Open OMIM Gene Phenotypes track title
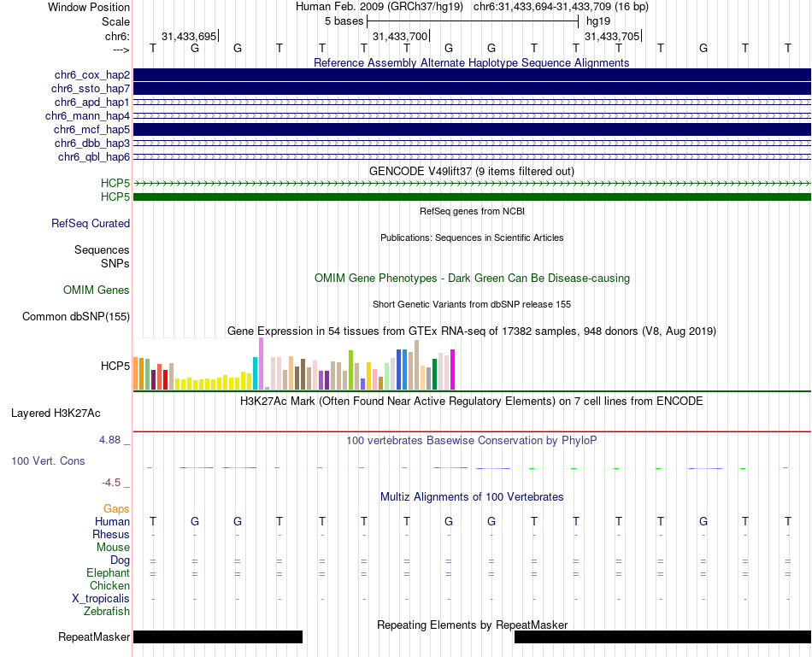This screenshot has height=657, width=812. pos(472,278)
